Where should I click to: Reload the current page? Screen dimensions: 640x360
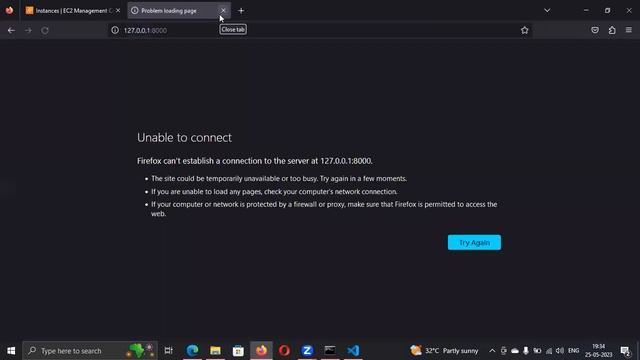(x=45, y=30)
